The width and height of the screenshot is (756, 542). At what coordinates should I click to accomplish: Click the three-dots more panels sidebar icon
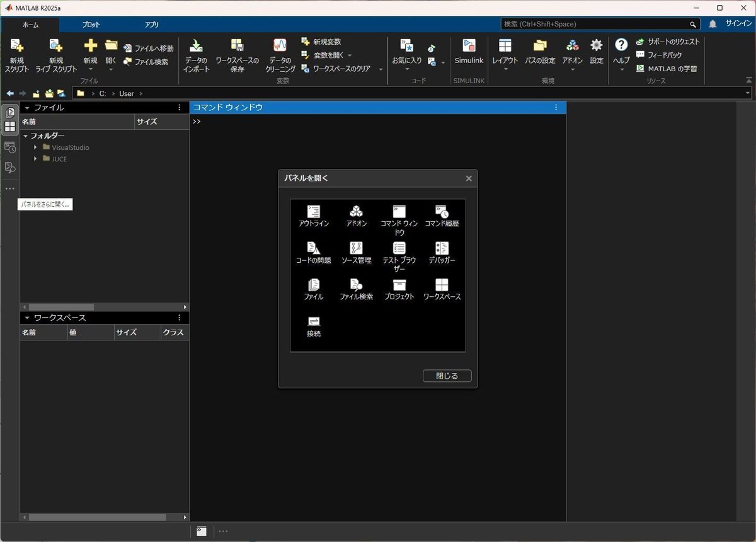(x=10, y=188)
